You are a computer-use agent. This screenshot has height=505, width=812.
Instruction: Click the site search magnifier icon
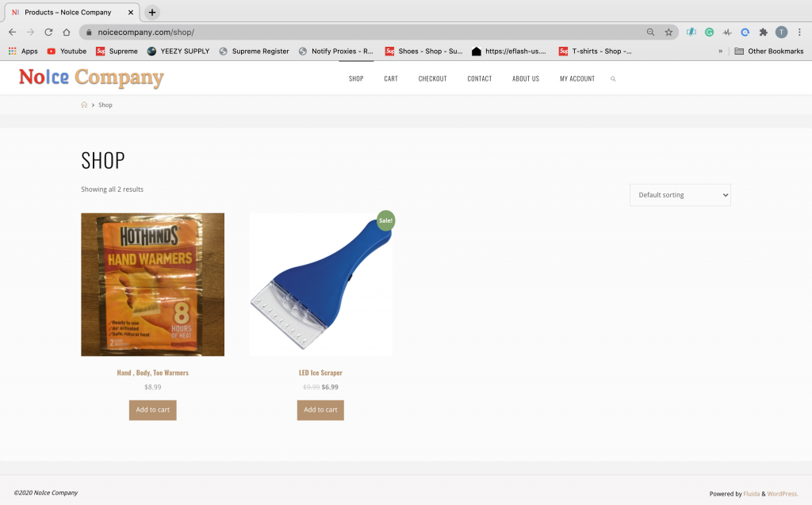pos(613,78)
